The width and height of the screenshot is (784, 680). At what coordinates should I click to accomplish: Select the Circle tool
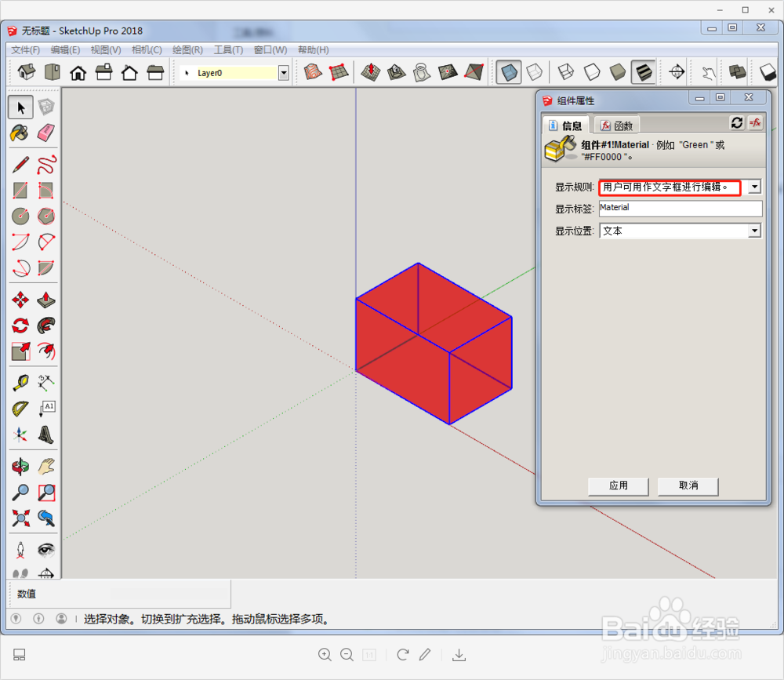(x=20, y=216)
